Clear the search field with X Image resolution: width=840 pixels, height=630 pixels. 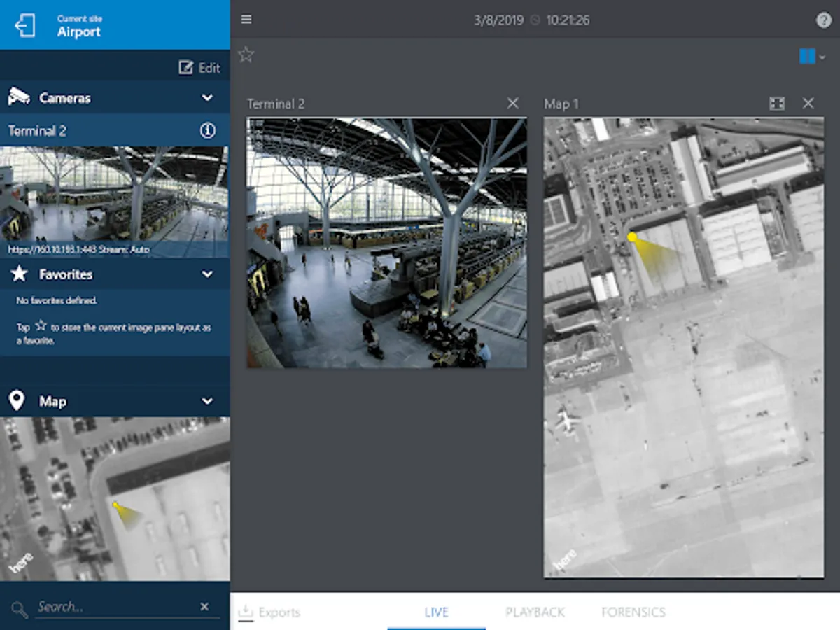[204, 607]
